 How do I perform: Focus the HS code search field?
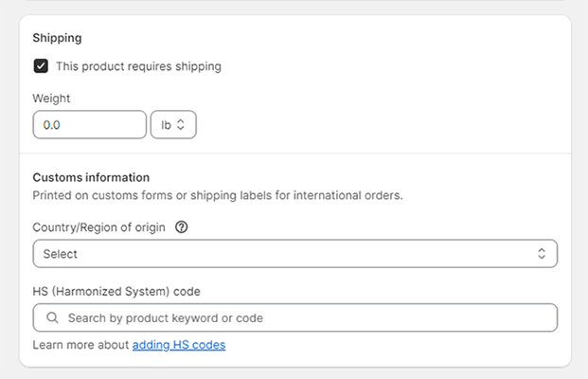(x=303, y=318)
